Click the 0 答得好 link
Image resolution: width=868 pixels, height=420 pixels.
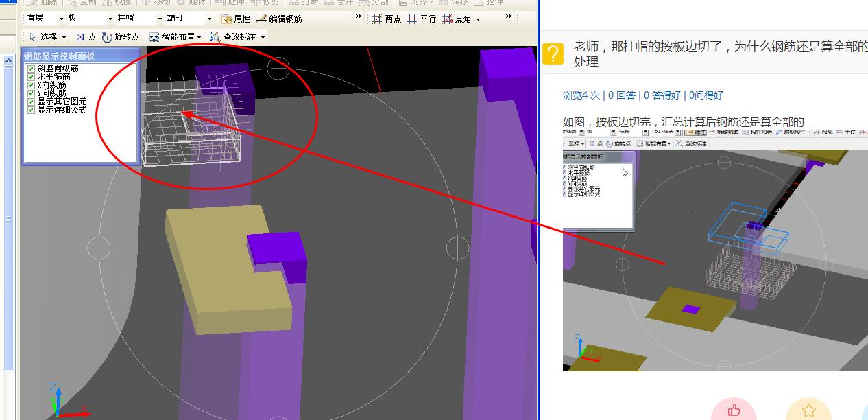pyautogui.click(x=662, y=95)
